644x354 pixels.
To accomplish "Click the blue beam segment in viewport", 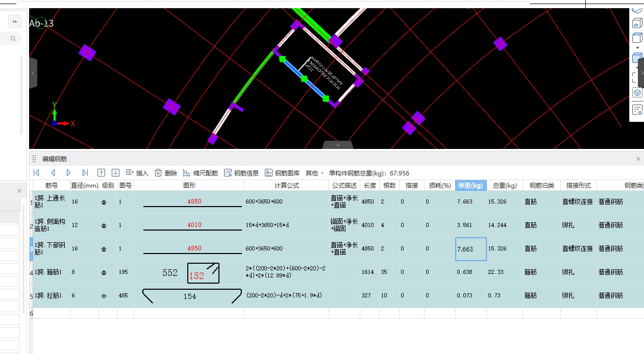I will point(304,80).
